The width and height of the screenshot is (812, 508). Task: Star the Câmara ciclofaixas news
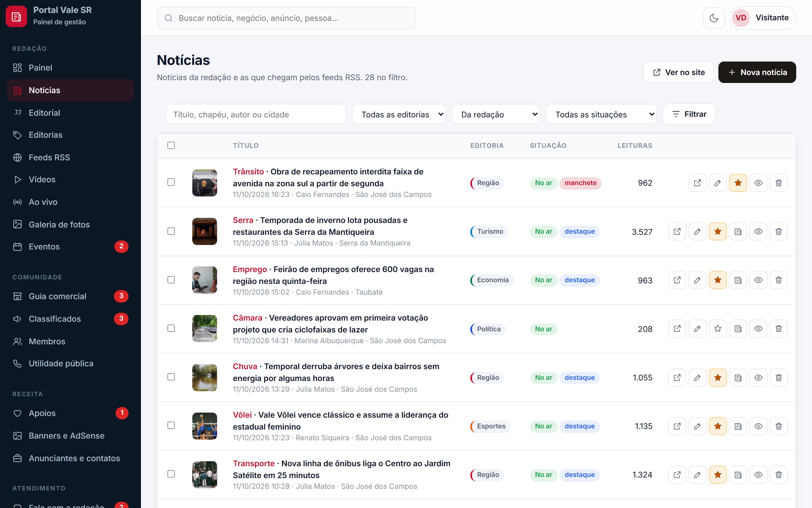pyautogui.click(x=718, y=329)
